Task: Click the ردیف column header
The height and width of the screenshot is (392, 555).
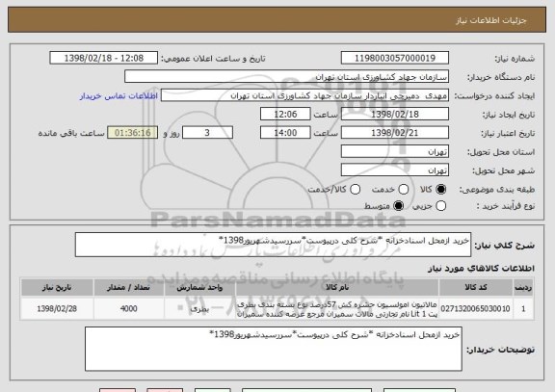Action: (523, 287)
